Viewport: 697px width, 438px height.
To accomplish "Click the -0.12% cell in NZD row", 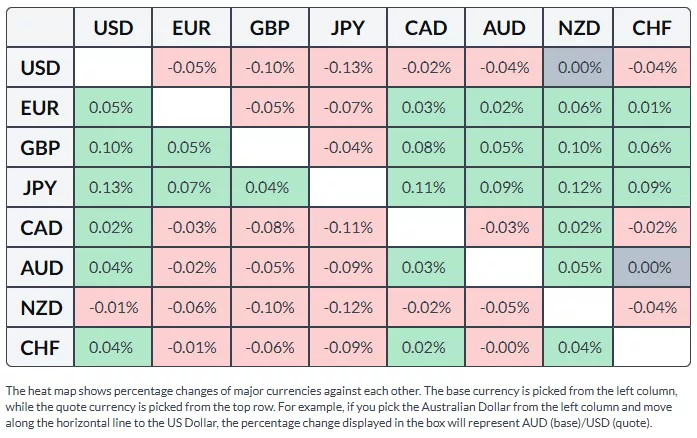I will [348, 308].
